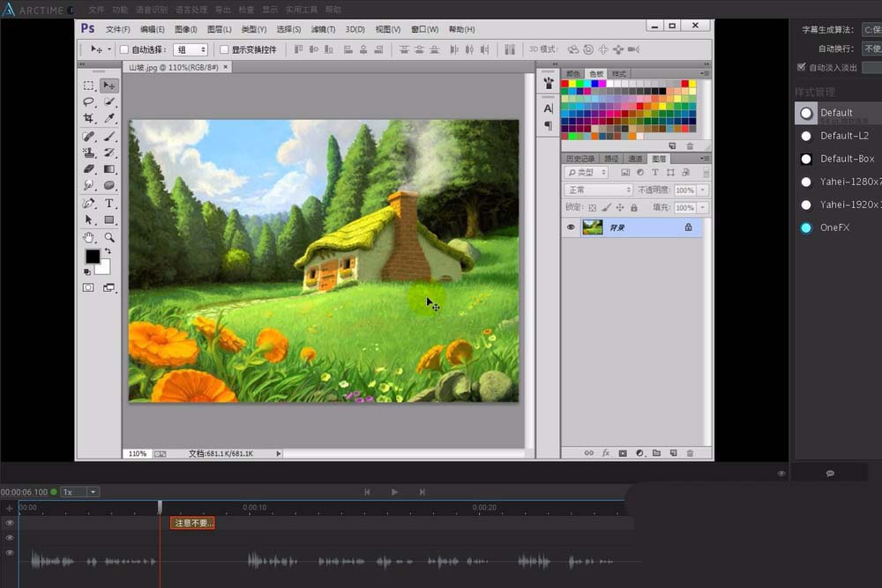Click the 背景 layer thumbnail

pyautogui.click(x=593, y=227)
